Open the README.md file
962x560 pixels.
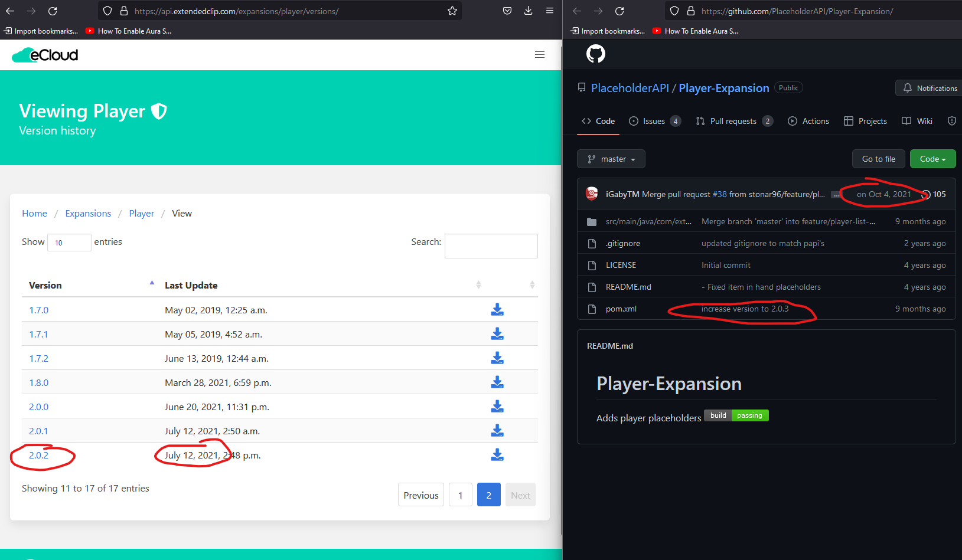[x=628, y=287]
